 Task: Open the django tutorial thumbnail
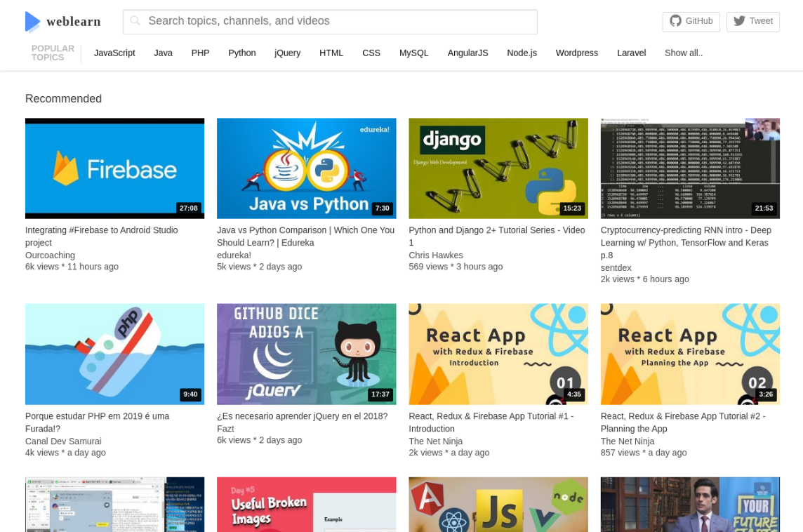[x=498, y=168]
